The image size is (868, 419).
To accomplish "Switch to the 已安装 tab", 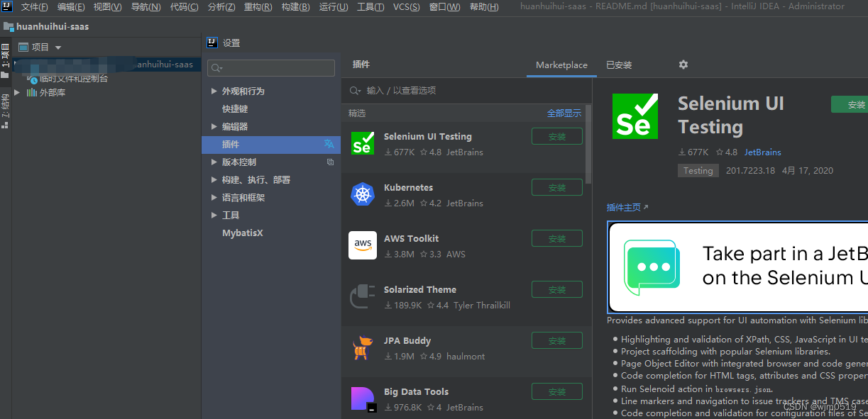I will tap(619, 65).
